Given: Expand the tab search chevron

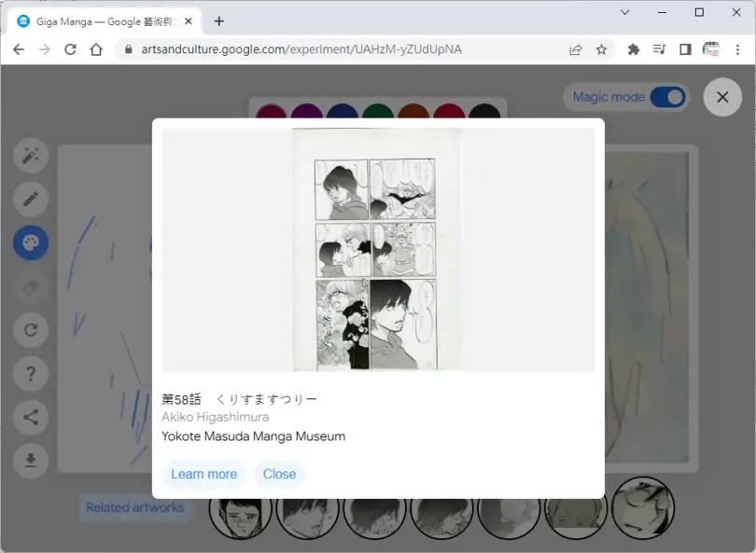Looking at the screenshot, I should [624, 12].
